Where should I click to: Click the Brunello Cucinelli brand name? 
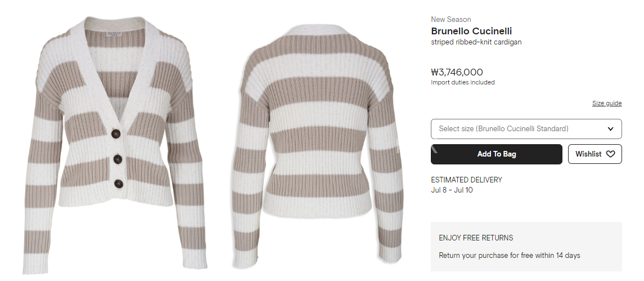tap(471, 31)
